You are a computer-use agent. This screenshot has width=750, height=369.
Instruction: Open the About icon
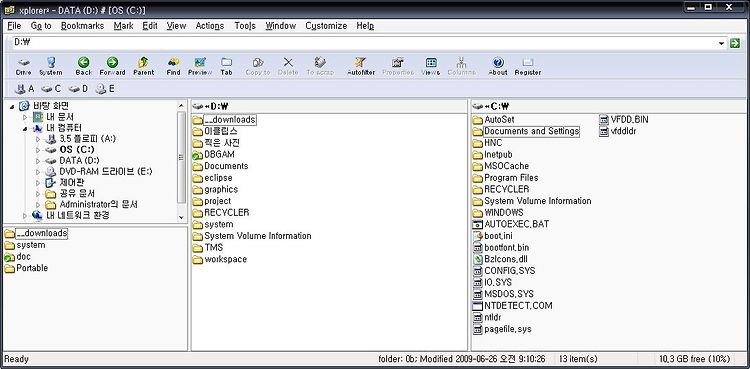coord(498,66)
